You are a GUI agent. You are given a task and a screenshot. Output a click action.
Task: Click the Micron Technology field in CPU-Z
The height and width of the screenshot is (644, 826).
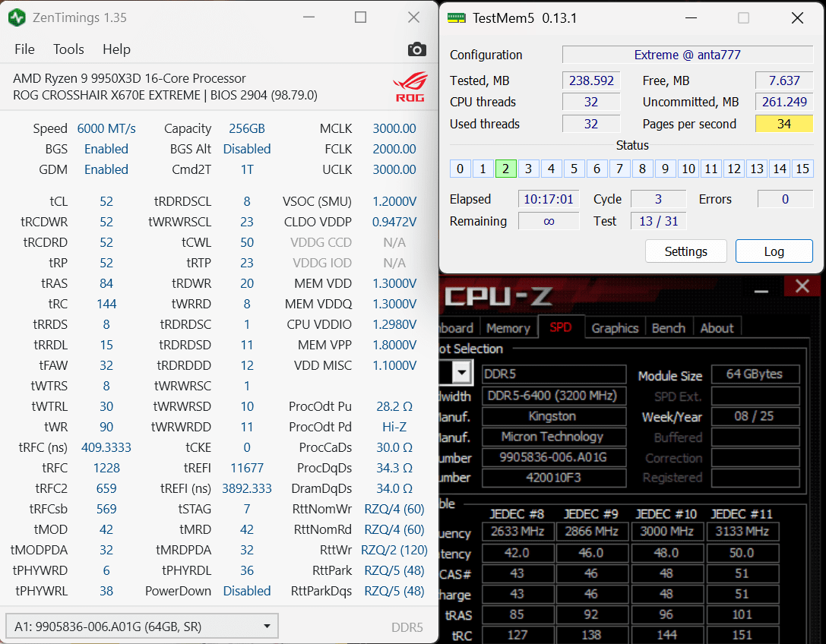click(x=554, y=437)
